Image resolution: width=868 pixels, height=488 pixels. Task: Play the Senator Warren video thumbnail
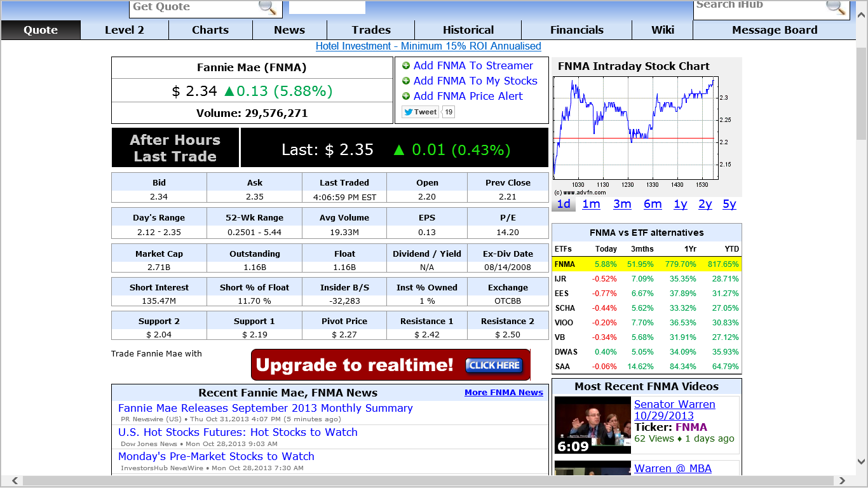(x=593, y=425)
